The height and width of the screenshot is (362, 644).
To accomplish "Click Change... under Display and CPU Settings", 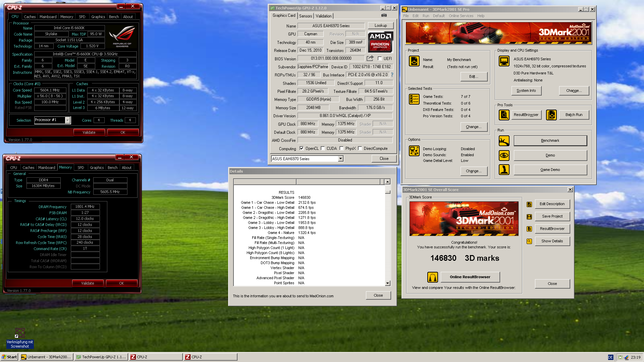I will [574, 91].
